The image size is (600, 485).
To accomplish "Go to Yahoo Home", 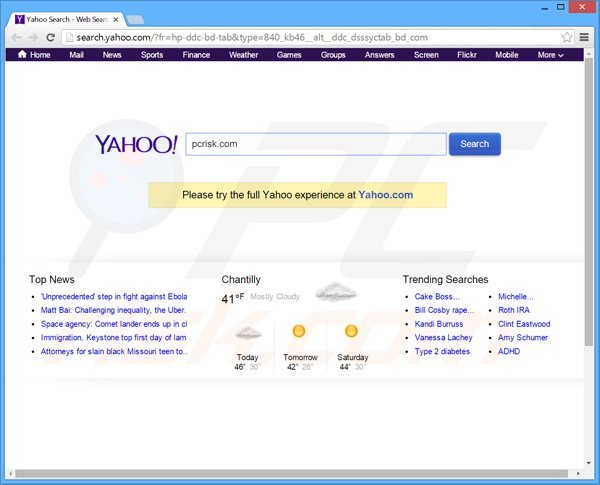I will click(x=34, y=55).
